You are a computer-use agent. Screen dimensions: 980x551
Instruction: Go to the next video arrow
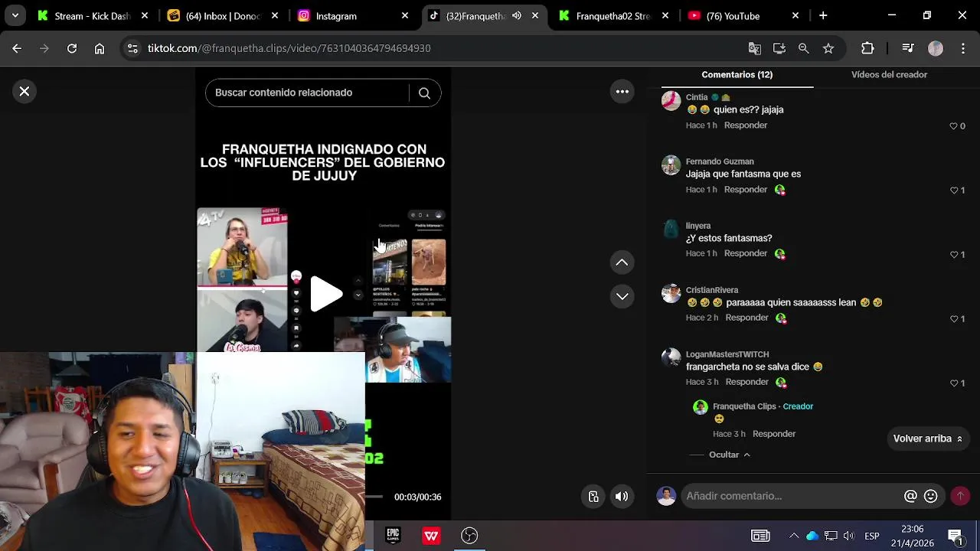point(622,296)
